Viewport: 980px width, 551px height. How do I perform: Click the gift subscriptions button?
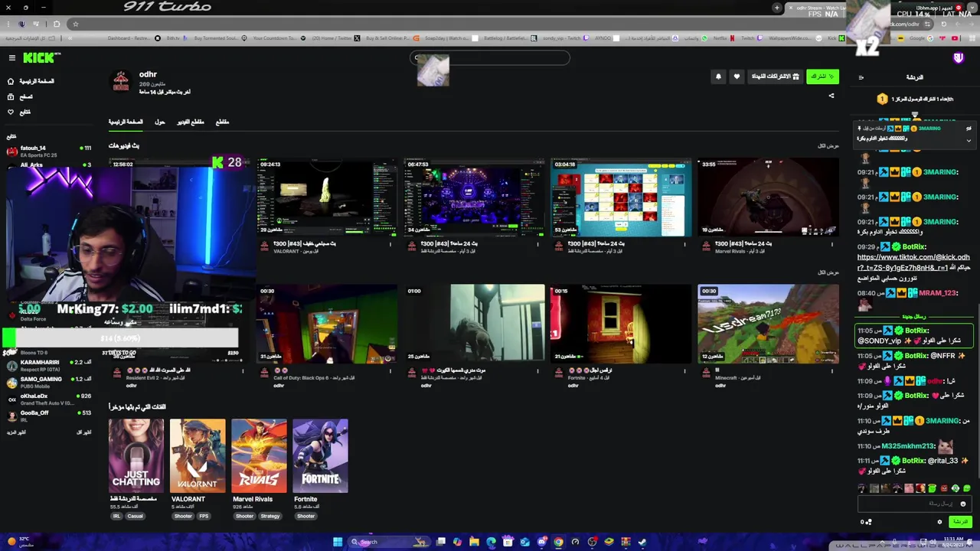(775, 77)
